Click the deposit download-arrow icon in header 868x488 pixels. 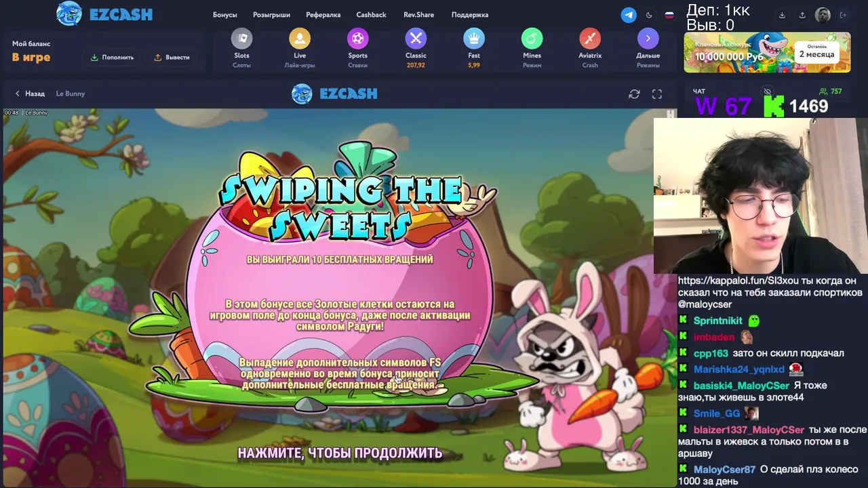click(x=782, y=15)
